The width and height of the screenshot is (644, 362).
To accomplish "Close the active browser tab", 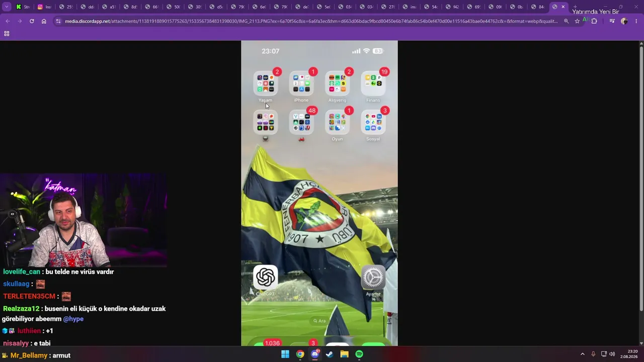I will 563,7.
